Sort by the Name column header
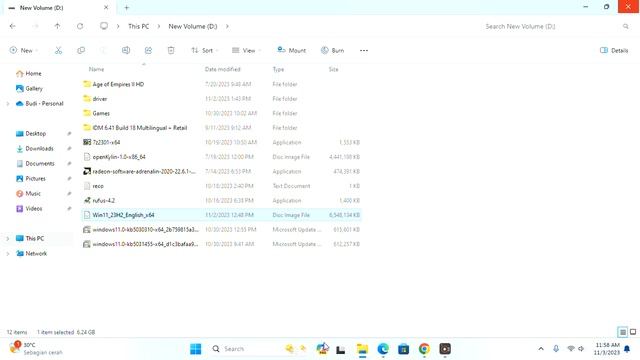Screen dimensions: 640x360 (96, 69)
